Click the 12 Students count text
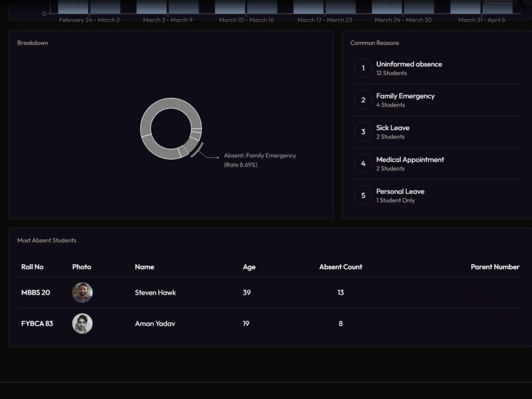Screen dimensions: 532x399 tap(392, 73)
